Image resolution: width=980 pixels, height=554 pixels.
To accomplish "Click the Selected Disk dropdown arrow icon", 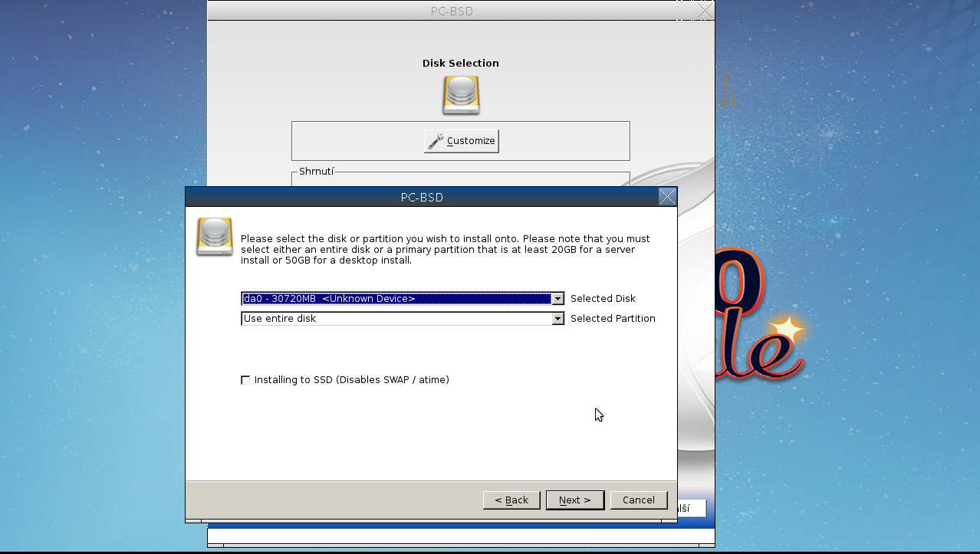I will click(557, 298).
